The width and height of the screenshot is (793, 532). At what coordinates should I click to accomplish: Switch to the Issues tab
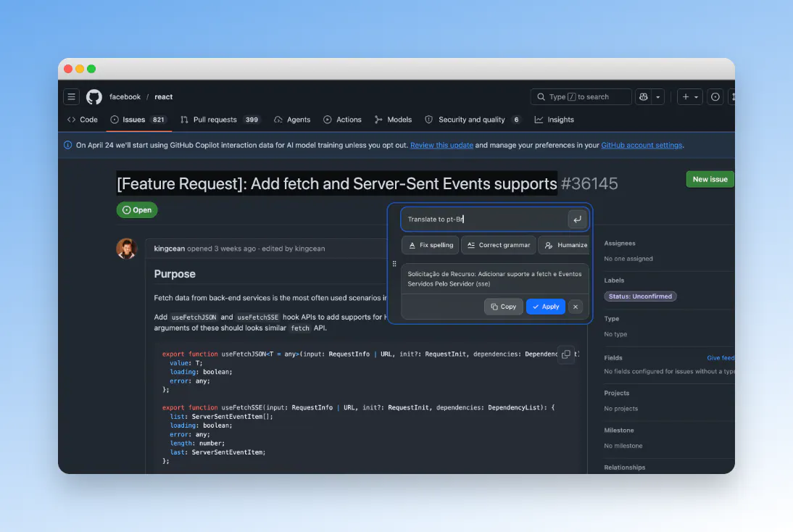tap(138, 120)
